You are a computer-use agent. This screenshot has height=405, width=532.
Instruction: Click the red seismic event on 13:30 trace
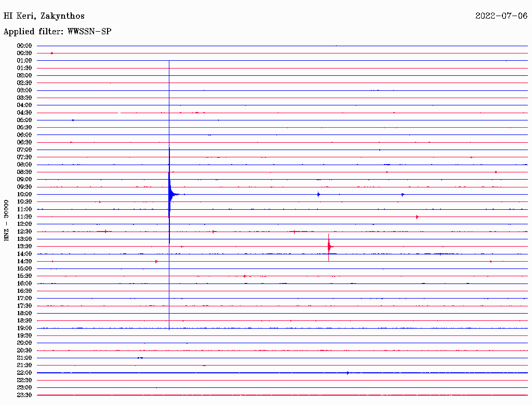coord(329,247)
